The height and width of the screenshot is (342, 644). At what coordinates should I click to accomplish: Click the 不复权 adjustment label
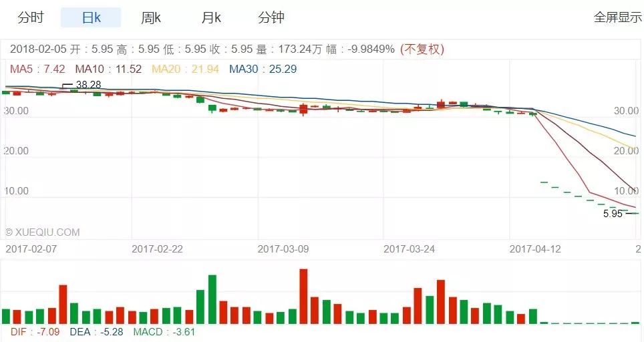pyautogui.click(x=422, y=49)
